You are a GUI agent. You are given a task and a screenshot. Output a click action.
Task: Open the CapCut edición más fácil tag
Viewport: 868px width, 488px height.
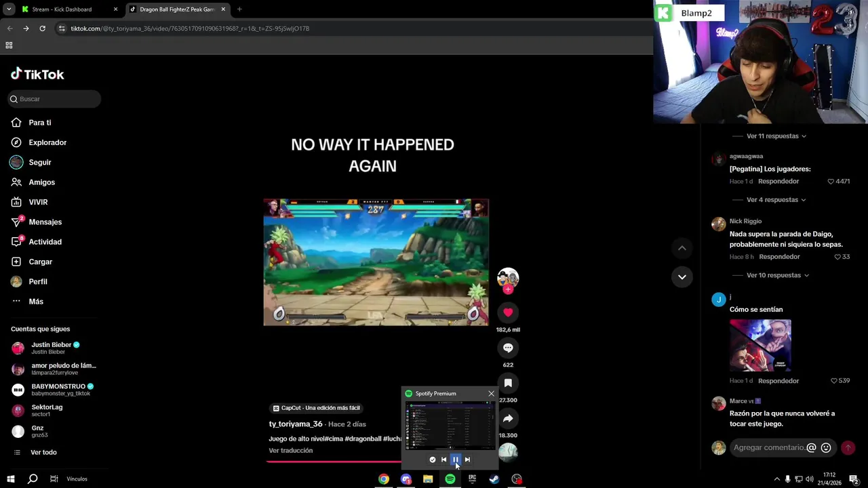[316, 408]
